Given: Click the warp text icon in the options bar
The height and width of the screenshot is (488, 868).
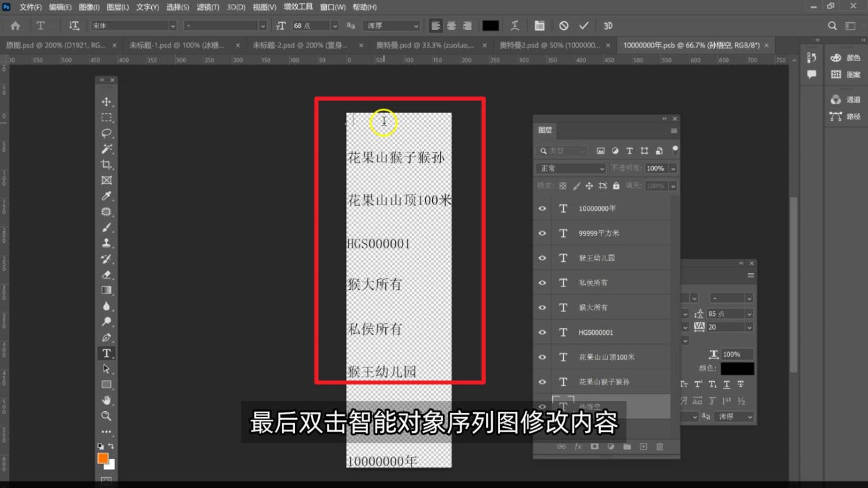Looking at the screenshot, I should coord(515,25).
